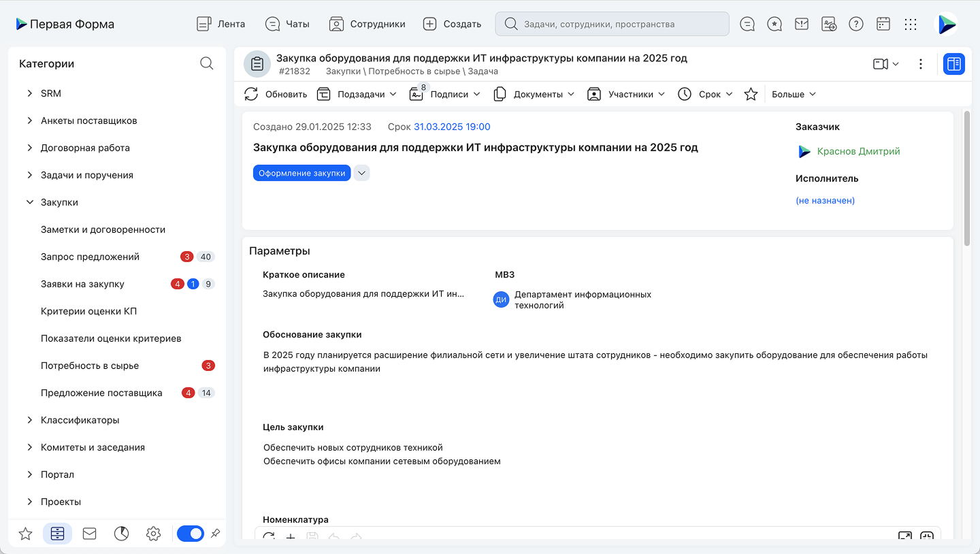Click the Первая Форма logo
Screen dimensions: 980x554
(x=65, y=24)
